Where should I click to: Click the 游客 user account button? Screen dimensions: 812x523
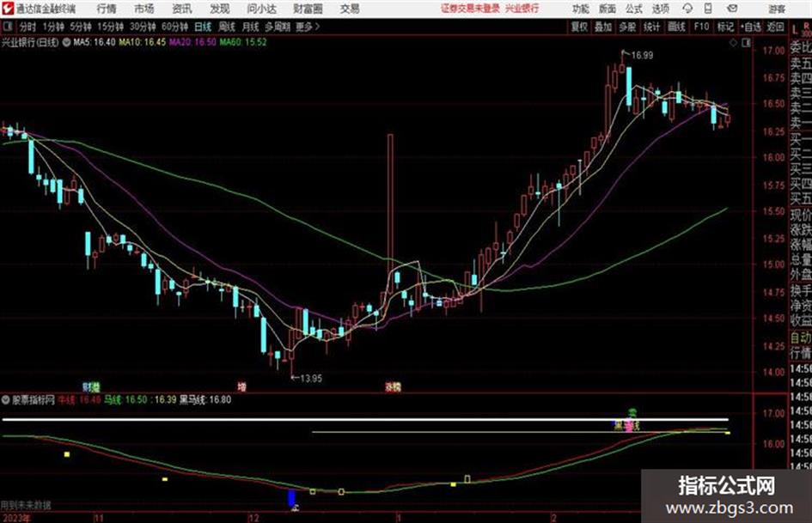[776, 9]
